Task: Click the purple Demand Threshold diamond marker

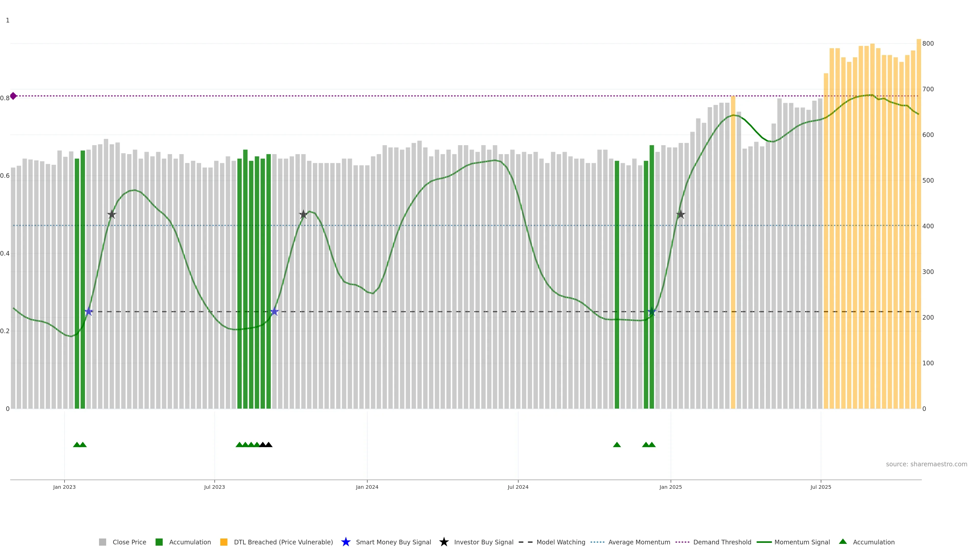Action: click(x=13, y=96)
